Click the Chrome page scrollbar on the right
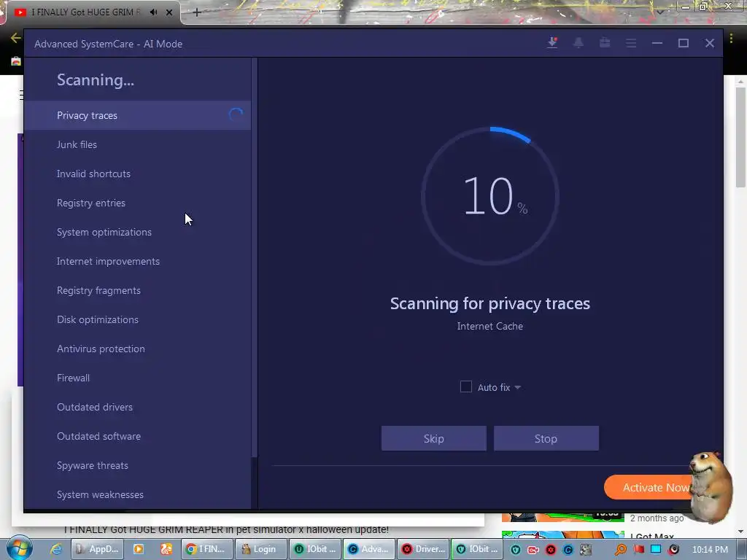Image resolution: width=747 pixels, height=560 pixels. [x=740, y=137]
